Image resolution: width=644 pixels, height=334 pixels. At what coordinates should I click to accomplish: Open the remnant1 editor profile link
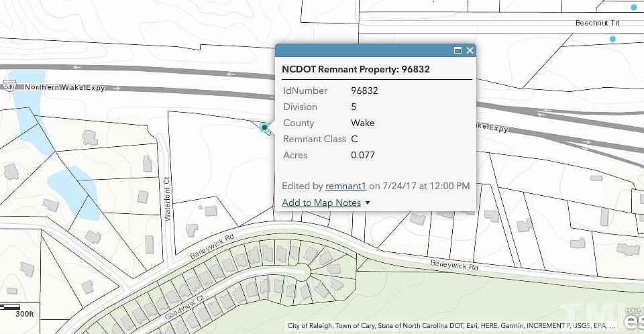345,186
